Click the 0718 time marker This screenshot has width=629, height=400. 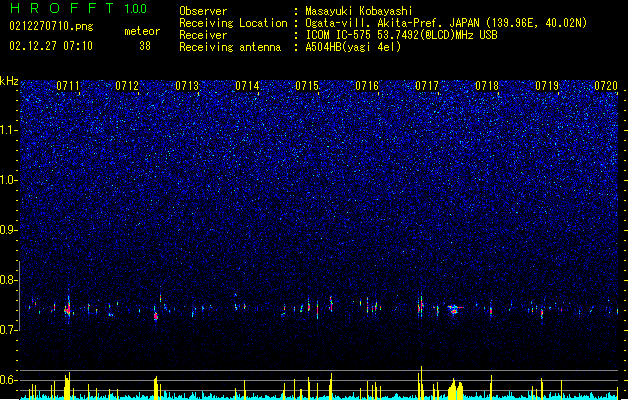[487, 86]
